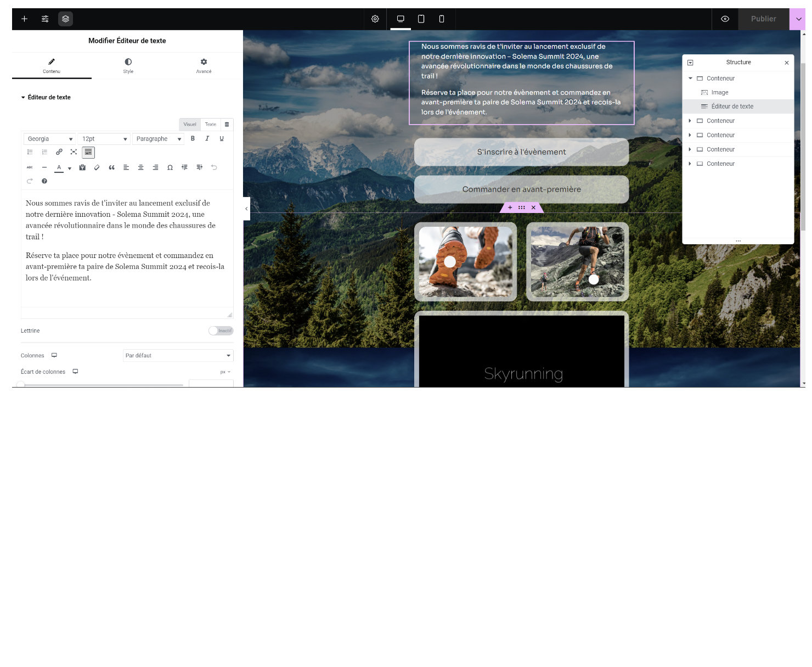
Task: Expand the second Conteneur in Structure
Action: pos(690,121)
